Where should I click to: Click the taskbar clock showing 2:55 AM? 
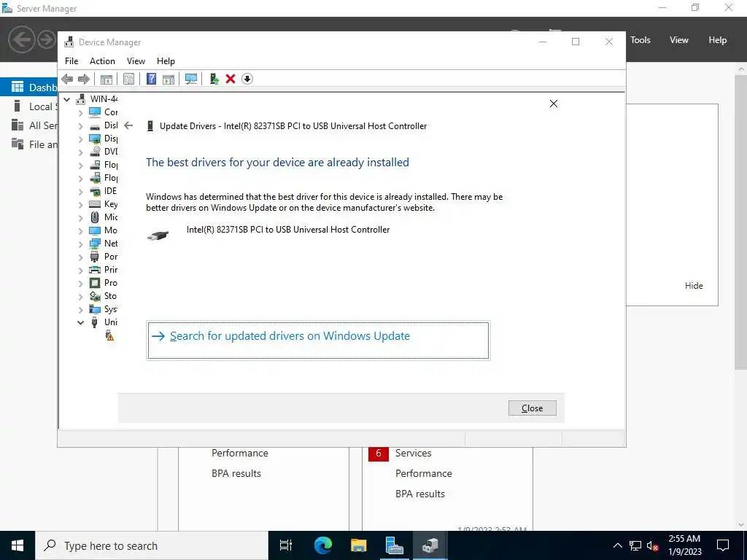684,545
